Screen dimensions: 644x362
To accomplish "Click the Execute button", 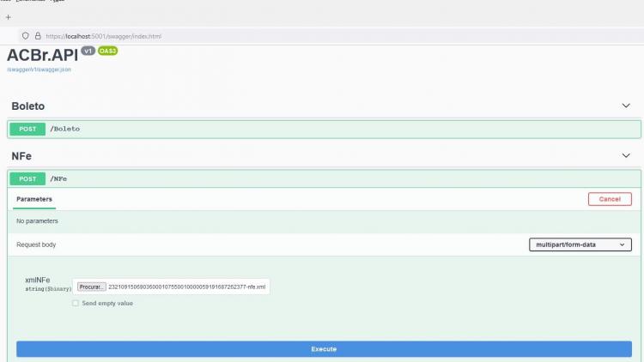I will coord(324,349).
